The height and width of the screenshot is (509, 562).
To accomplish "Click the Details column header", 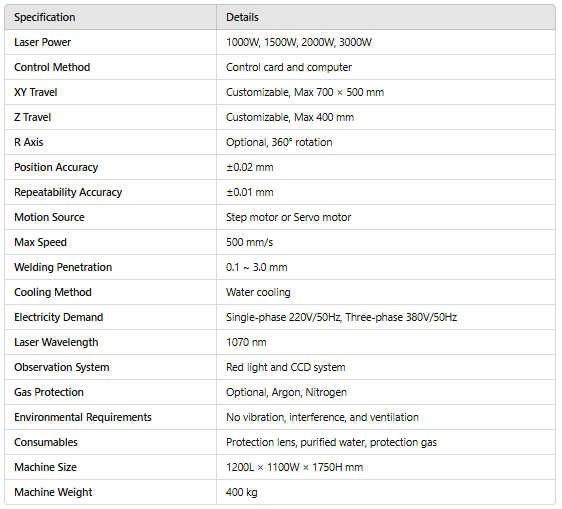I will [242, 17].
